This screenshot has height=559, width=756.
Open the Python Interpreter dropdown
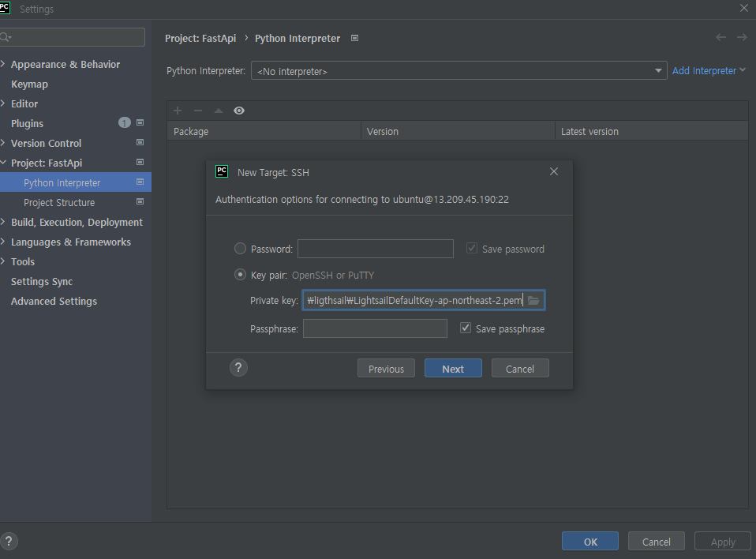pos(458,71)
